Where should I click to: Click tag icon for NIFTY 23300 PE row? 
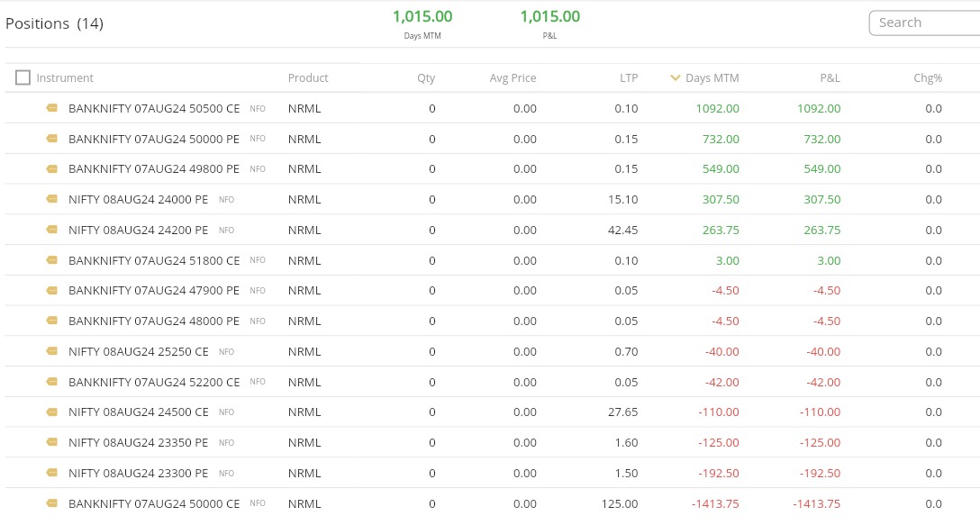click(52, 473)
